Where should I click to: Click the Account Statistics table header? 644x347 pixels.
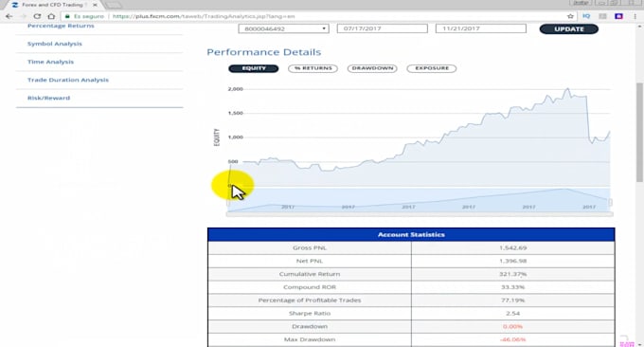click(x=411, y=234)
